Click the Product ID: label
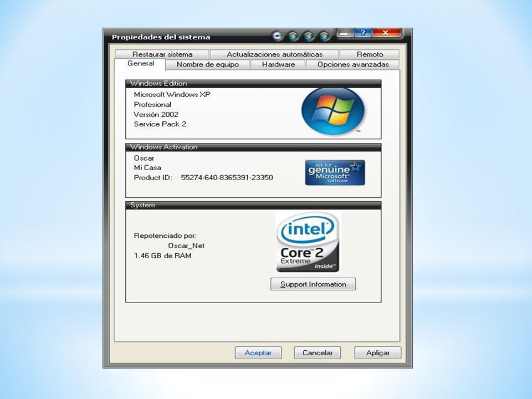Image resolution: width=532 pixels, height=399 pixels. [153, 177]
